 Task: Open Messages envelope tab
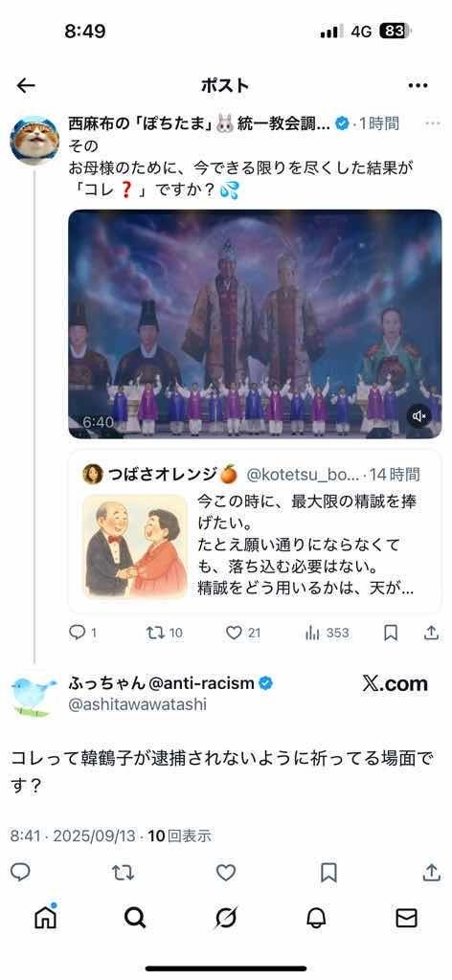(407, 918)
